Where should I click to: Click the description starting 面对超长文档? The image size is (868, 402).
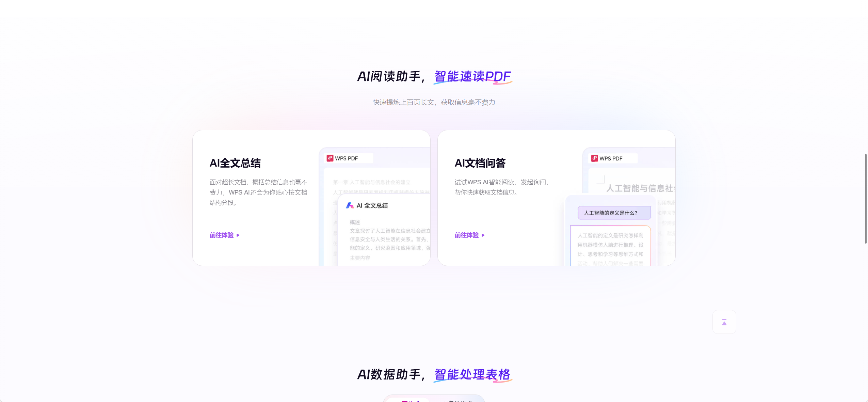[259, 192]
